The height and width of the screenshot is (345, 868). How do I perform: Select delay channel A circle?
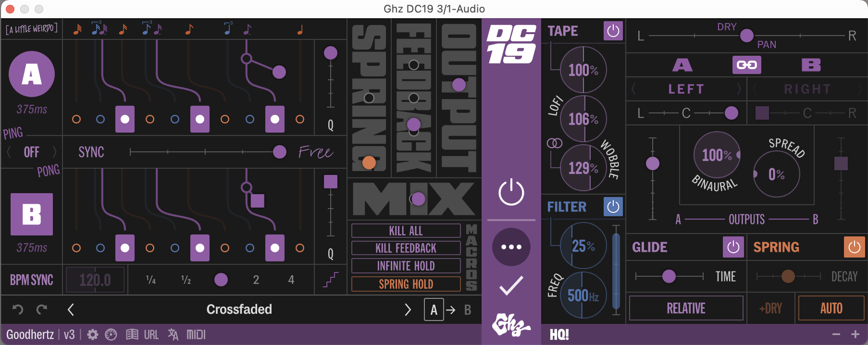[32, 74]
